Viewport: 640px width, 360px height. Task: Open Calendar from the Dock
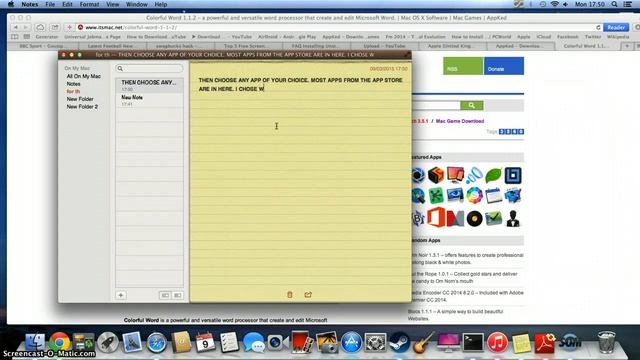click(205, 342)
